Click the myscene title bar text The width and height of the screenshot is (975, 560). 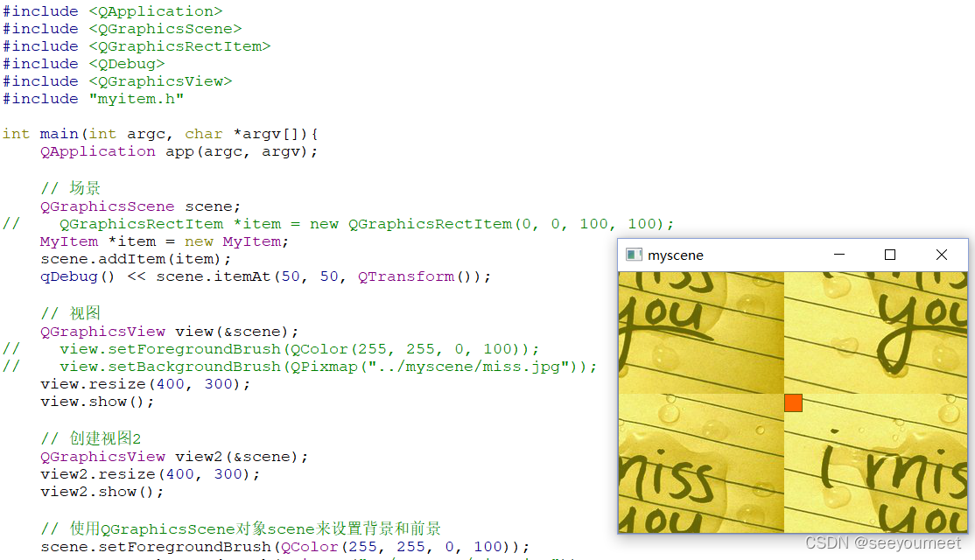[676, 255]
